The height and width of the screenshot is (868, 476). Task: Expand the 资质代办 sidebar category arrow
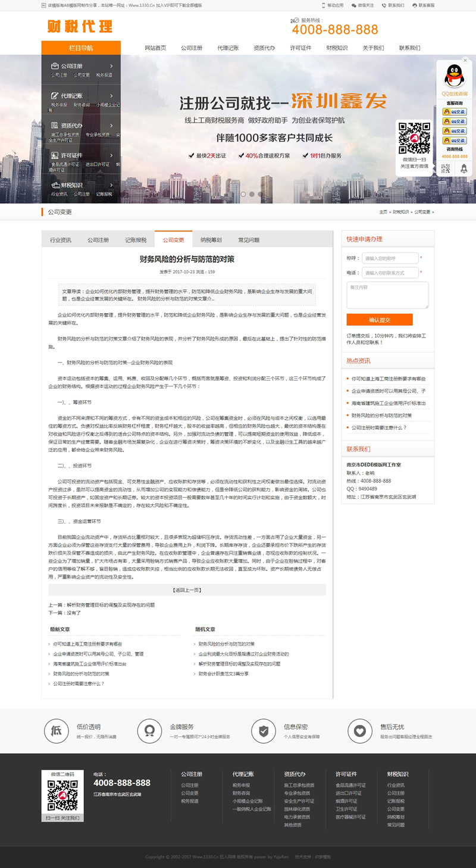[111, 126]
